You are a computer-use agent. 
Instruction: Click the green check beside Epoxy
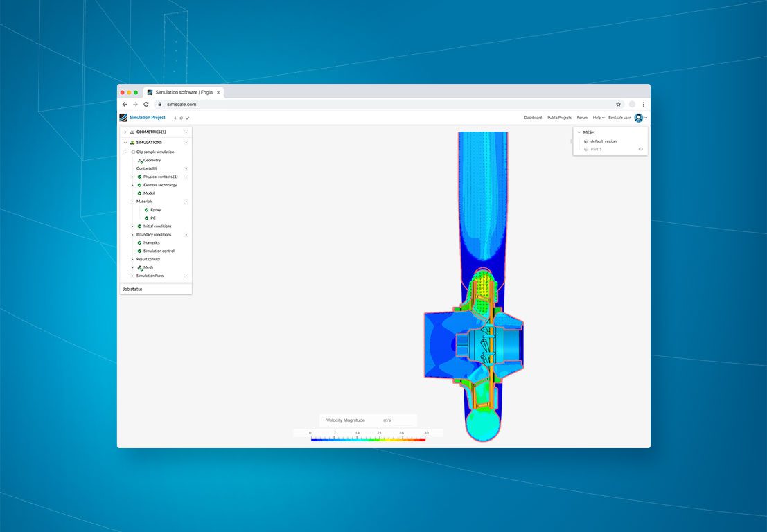(x=146, y=210)
